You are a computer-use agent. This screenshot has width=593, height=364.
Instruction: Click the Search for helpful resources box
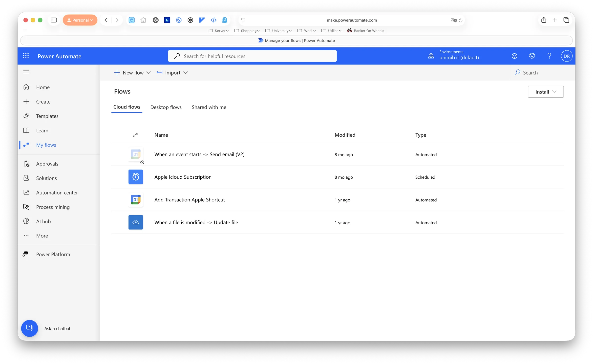click(252, 56)
